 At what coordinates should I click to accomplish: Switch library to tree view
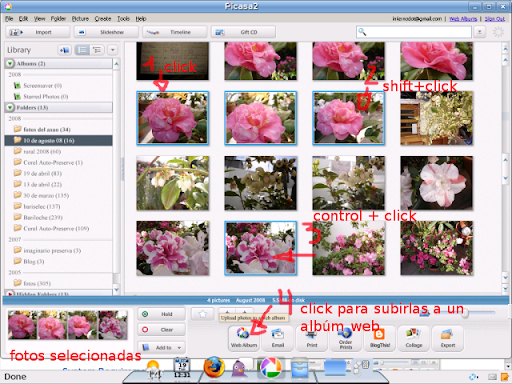(x=97, y=50)
